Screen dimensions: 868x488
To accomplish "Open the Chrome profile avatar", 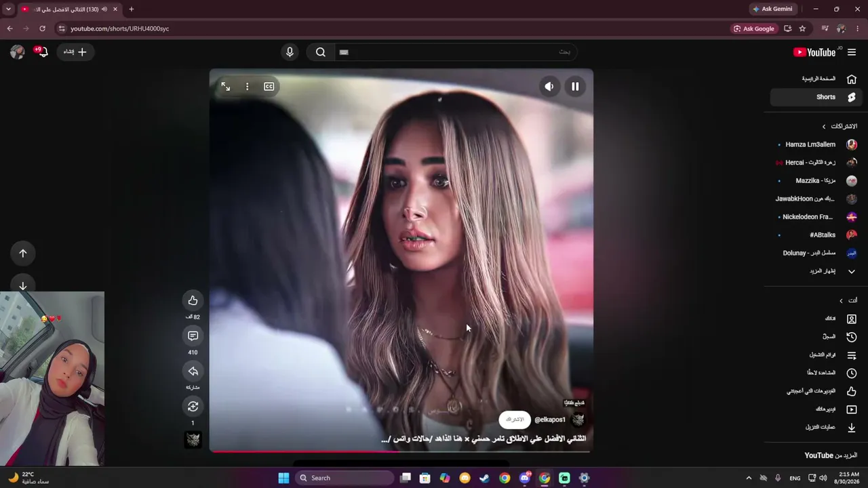I will click(x=841, y=28).
